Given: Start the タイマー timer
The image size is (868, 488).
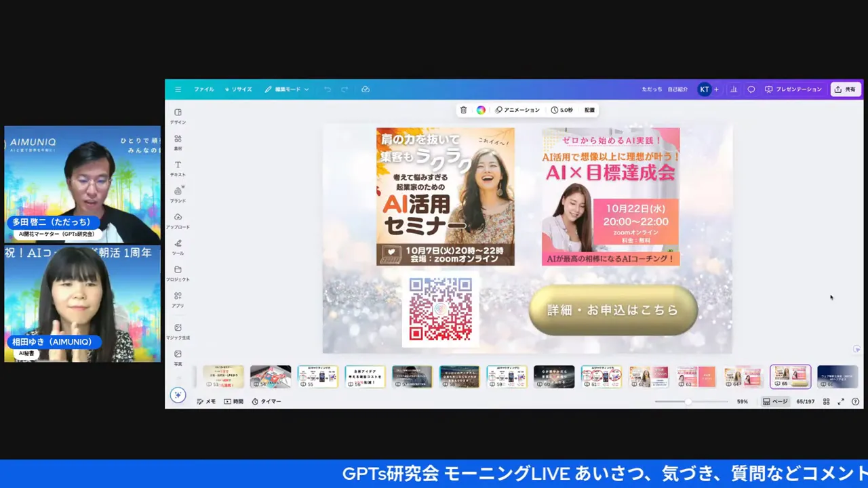Looking at the screenshot, I should pyautogui.click(x=267, y=401).
